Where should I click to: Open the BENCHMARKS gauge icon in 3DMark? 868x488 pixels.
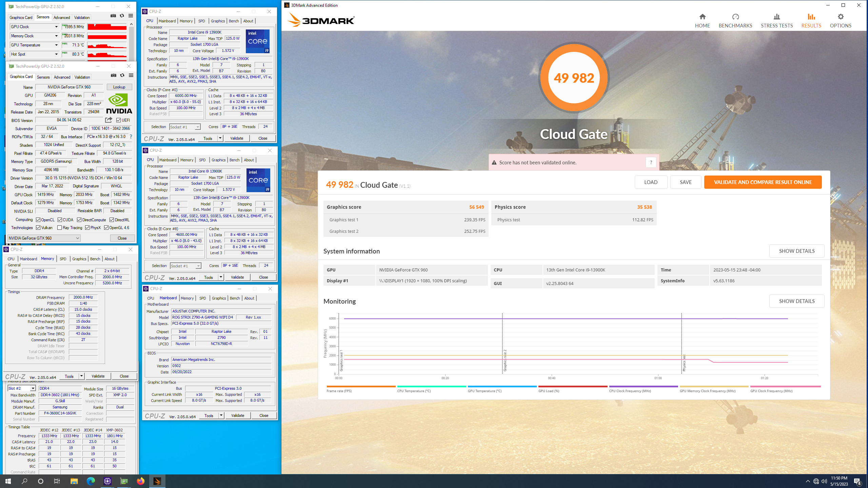(735, 17)
